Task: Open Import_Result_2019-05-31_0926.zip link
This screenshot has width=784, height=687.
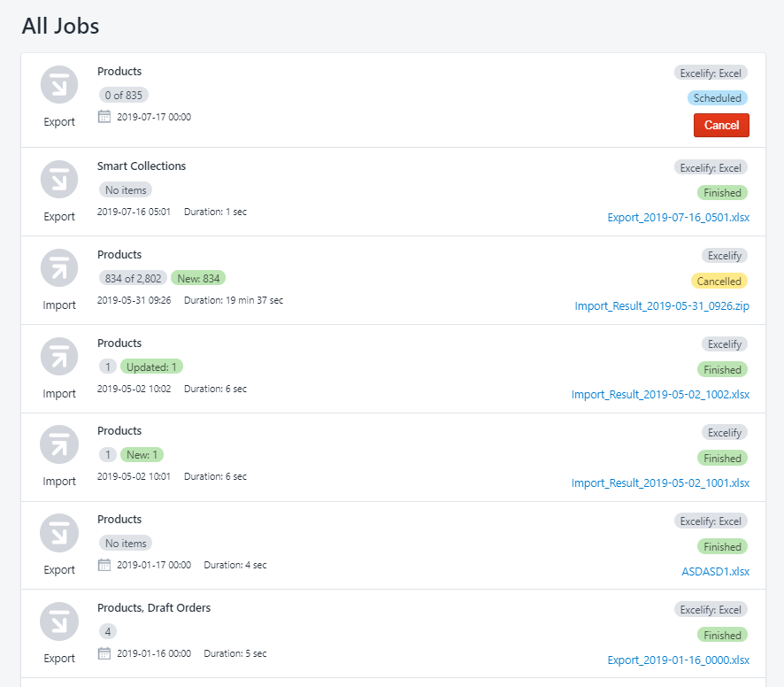Action: [x=662, y=306]
